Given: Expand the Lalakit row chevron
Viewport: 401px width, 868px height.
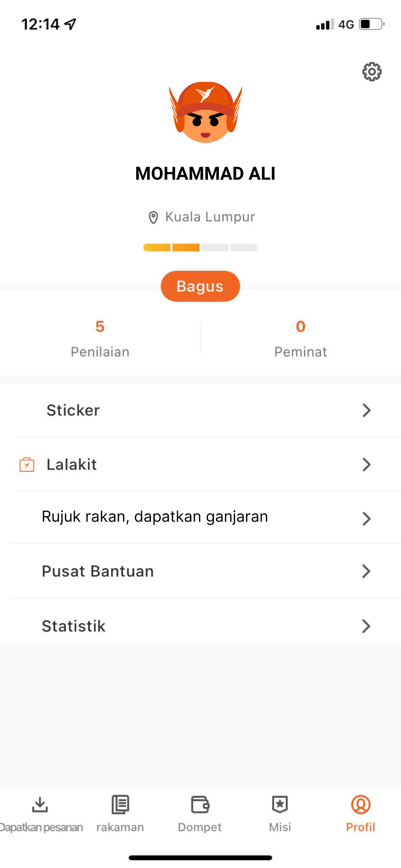Looking at the screenshot, I should click(x=367, y=465).
